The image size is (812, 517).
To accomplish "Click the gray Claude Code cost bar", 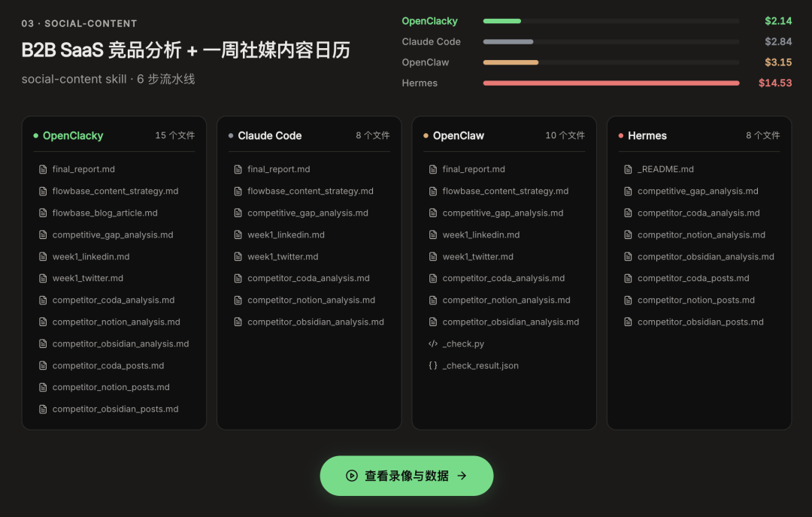I will tap(508, 42).
